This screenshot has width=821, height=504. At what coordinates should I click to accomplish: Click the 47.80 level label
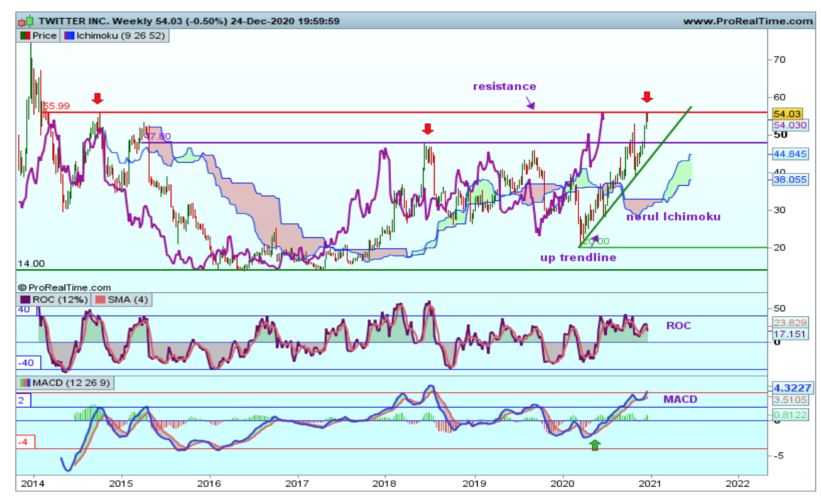tap(157, 137)
